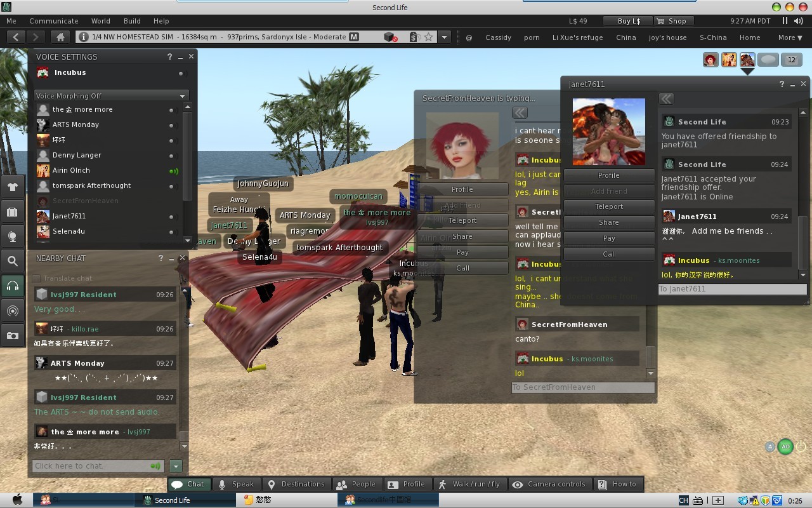
Task: Open the notifications counter showing 12
Action: pyautogui.click(x=791, y=60)
